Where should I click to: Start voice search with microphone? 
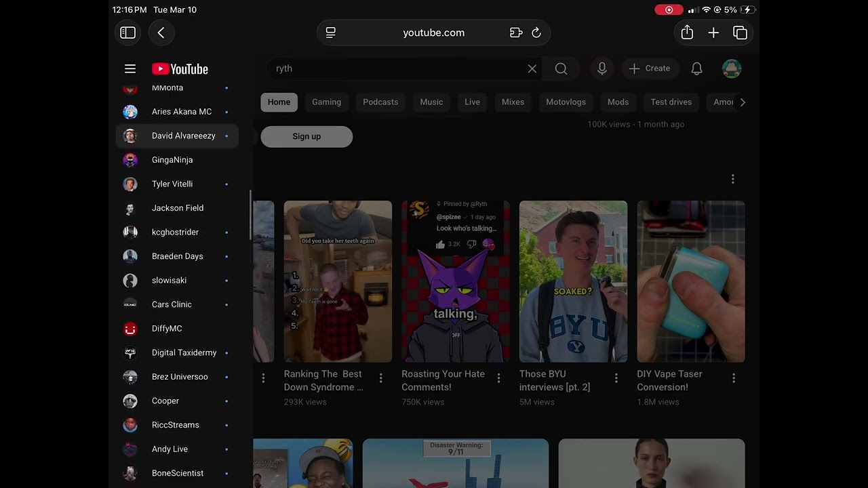coord(601,68)
